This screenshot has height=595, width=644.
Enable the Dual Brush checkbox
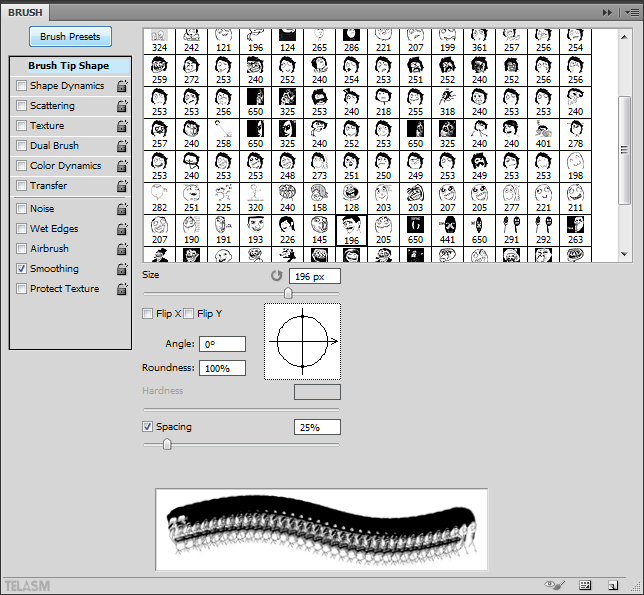click(x=21, y=145)
